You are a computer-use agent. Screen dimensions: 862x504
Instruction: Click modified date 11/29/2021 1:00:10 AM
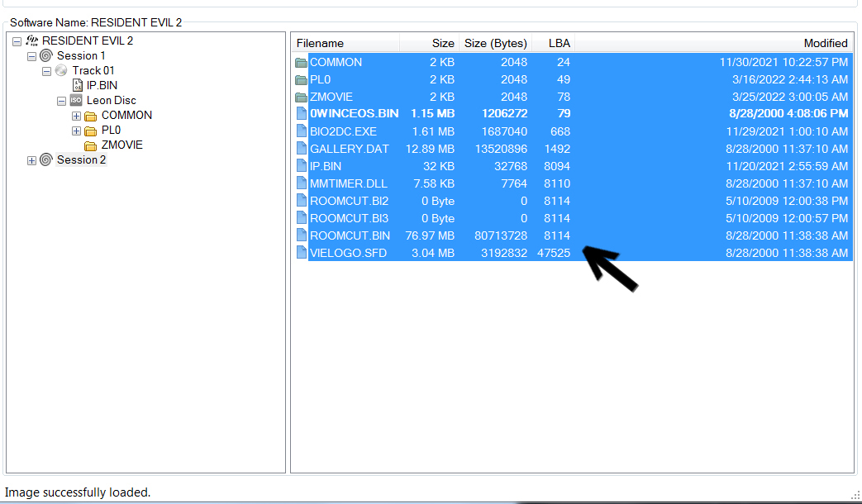tap(788, 131)
